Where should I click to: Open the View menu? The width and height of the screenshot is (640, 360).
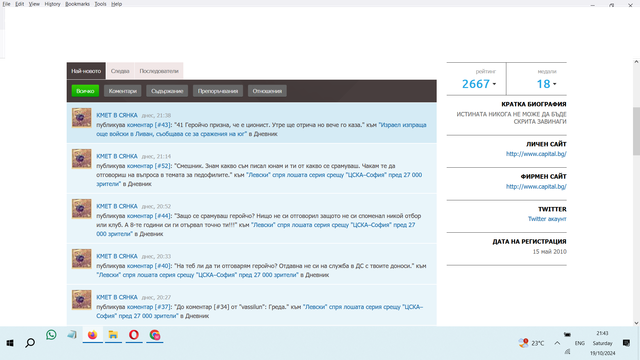[34, 4]
